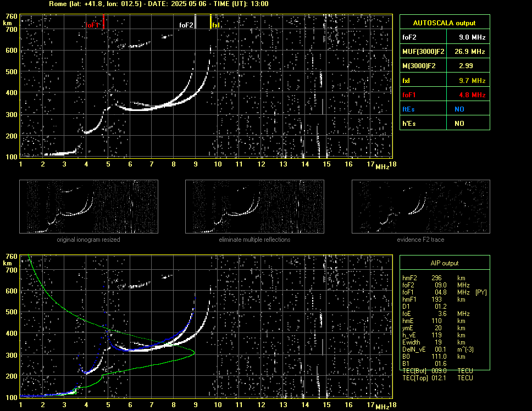Click the TEC[Bot] 009.0 TECU row

tap(437, 371)
